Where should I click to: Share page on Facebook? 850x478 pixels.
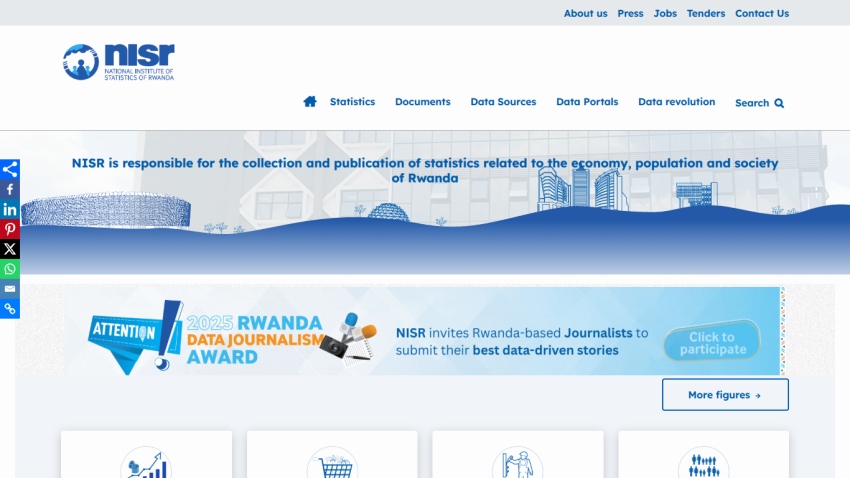click(10, 190)
